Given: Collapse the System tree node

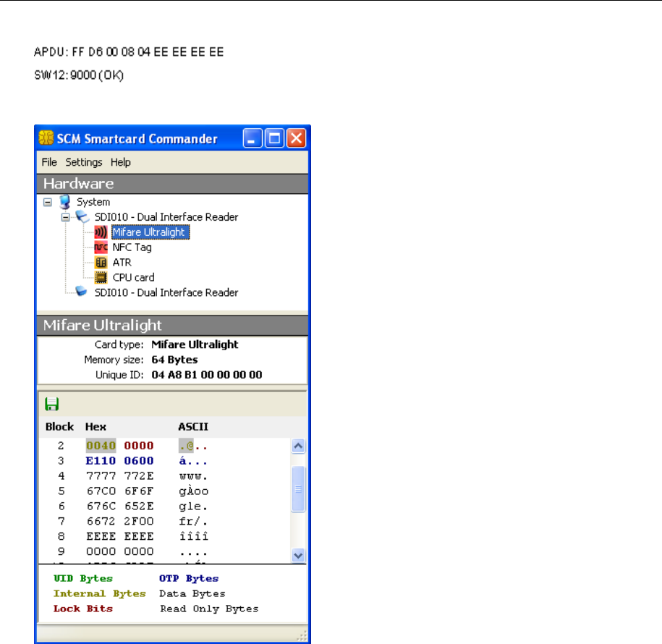Looking at the screenshot, I should pos(48,203).
